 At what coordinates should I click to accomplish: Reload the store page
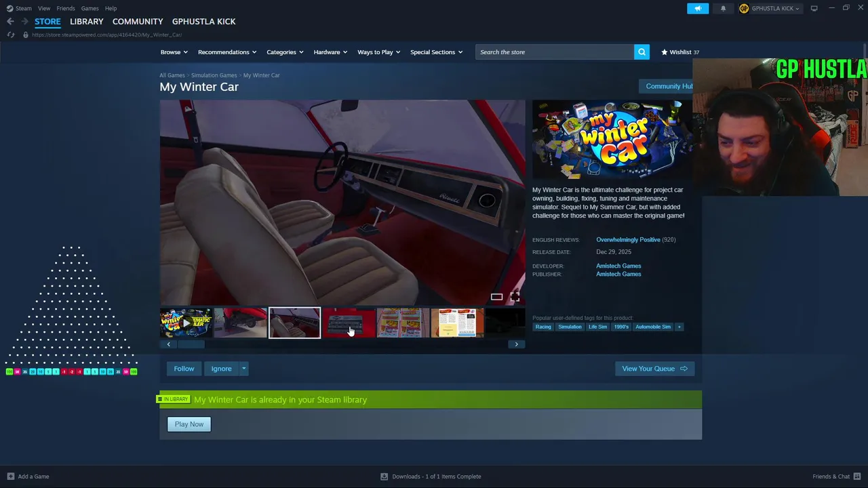[10, 35]
